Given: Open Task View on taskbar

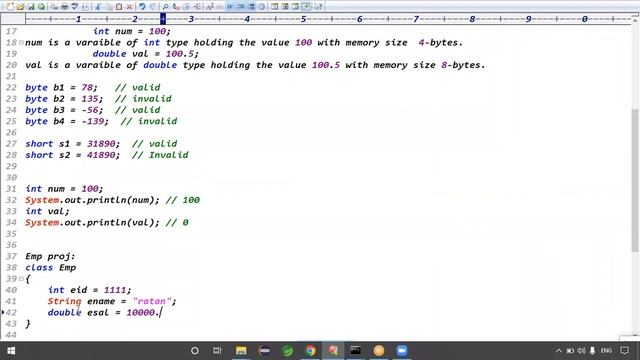Looking at the screenshot, I should (x=217, y=351).
